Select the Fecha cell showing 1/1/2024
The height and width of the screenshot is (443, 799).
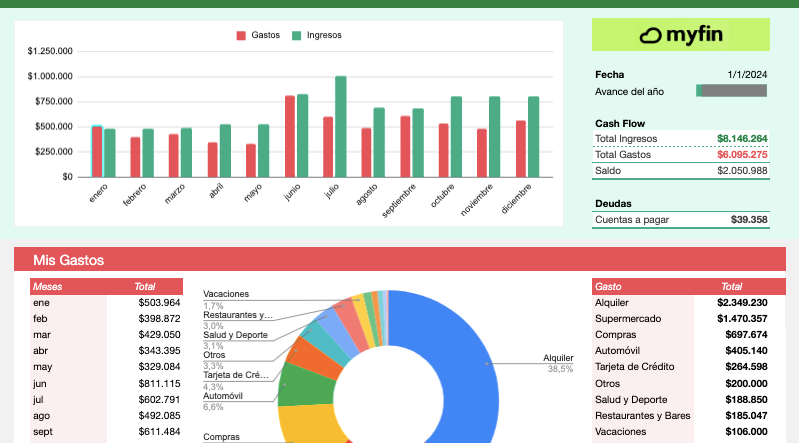click(x=747, y=74)
